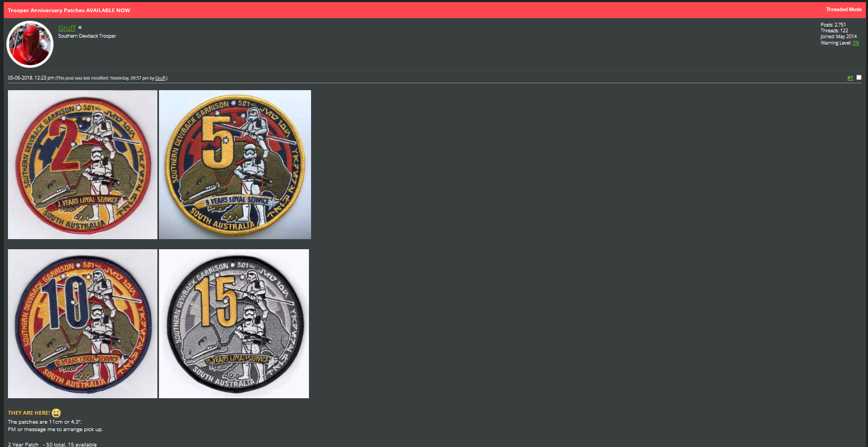Screen dimensions: 868x447
Task: Click the yellow THEY ARE HERE! heading
Action: 29,413
